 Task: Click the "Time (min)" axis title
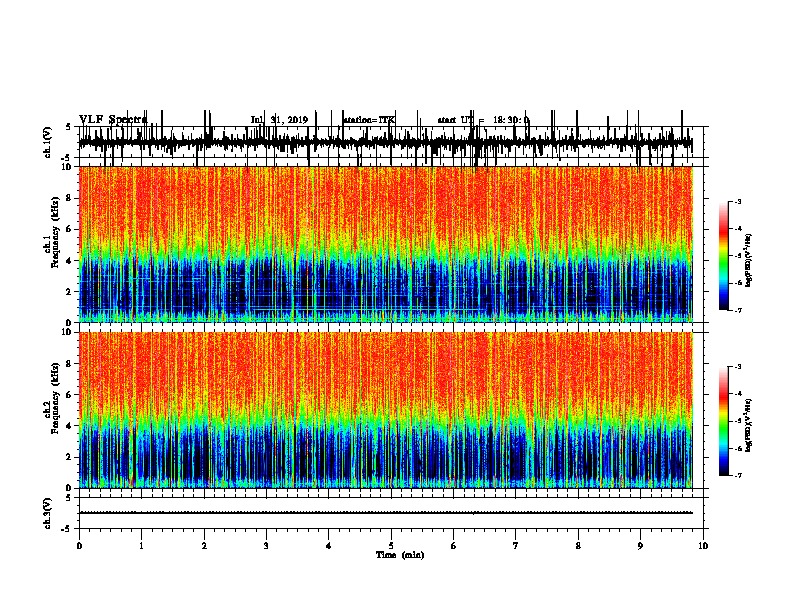400,555
